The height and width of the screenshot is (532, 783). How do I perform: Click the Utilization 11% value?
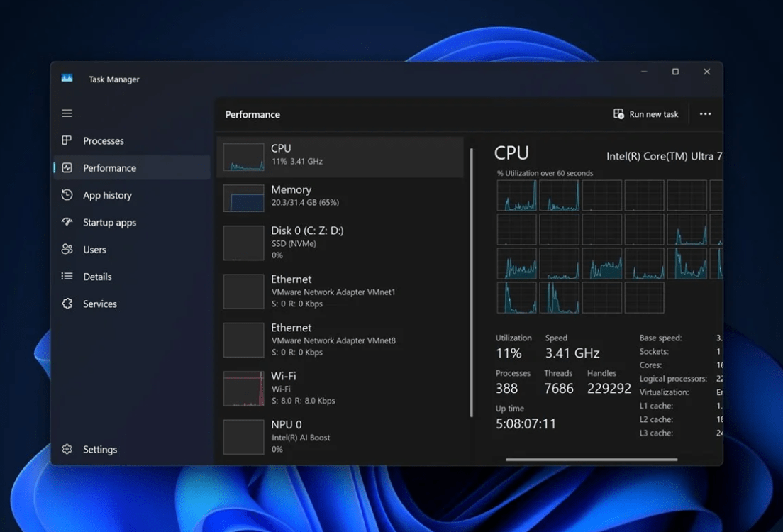(509, 353)
